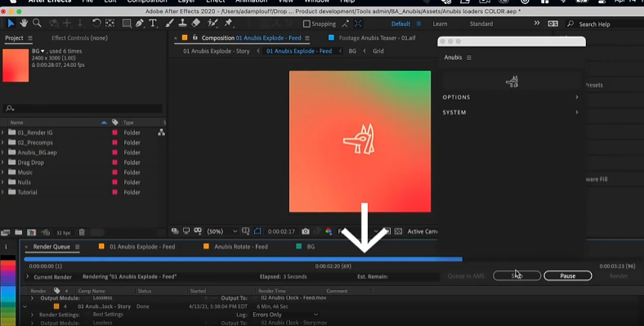Select the Puppet Pin tool
This screenshot has width=644, height=326.
pyautogui.click(x=228, y=24)
